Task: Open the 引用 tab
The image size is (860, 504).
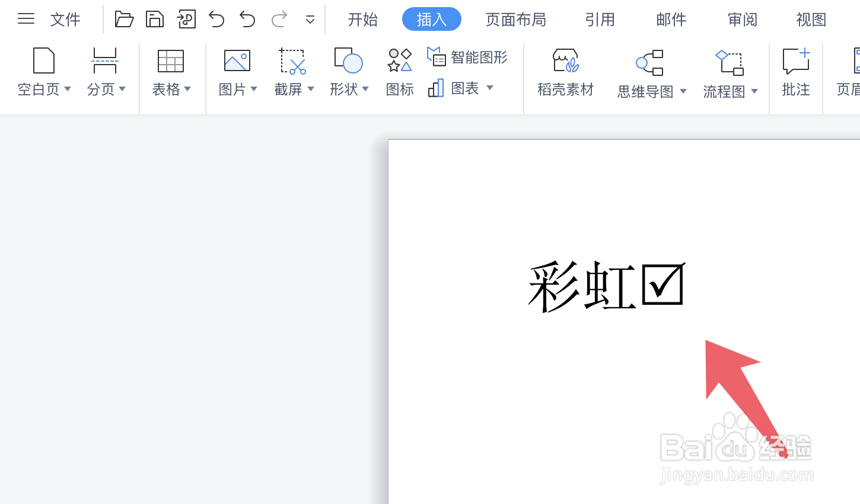Action: (600, 20)
